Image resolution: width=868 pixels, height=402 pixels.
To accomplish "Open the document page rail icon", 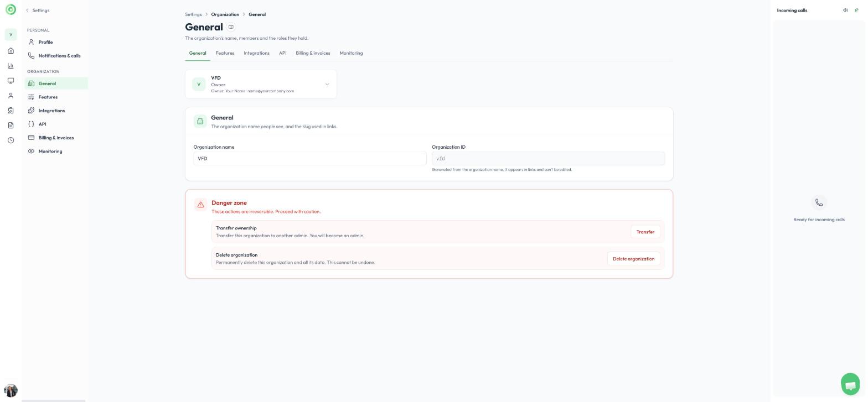I will tap(11, 126).
